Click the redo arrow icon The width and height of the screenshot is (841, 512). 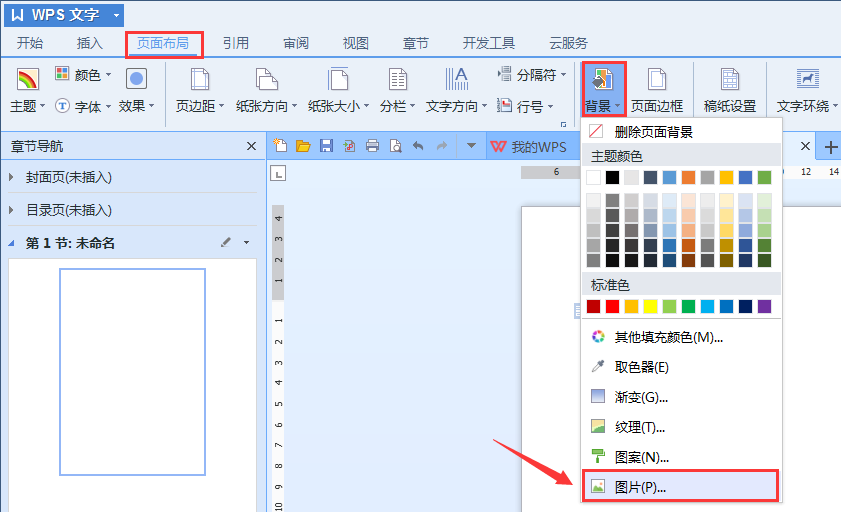tap(441, 145)
